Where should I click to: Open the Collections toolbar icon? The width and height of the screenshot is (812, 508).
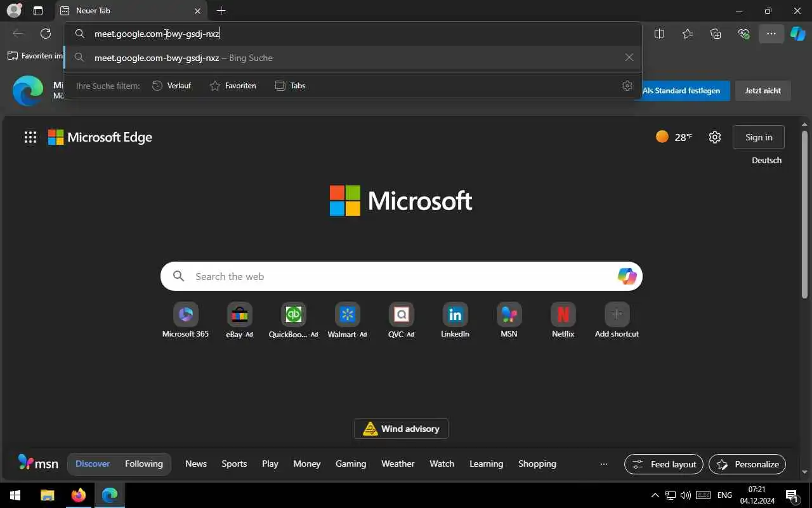[x=716, y=34]
